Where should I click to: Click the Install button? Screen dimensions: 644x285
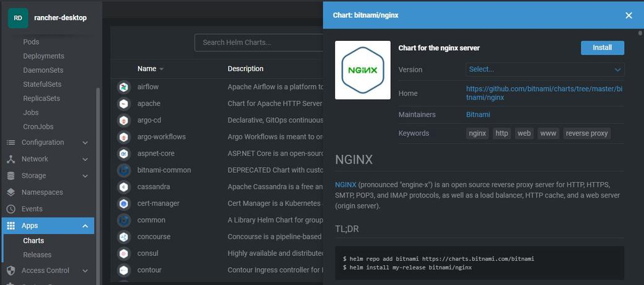point(602,48)
